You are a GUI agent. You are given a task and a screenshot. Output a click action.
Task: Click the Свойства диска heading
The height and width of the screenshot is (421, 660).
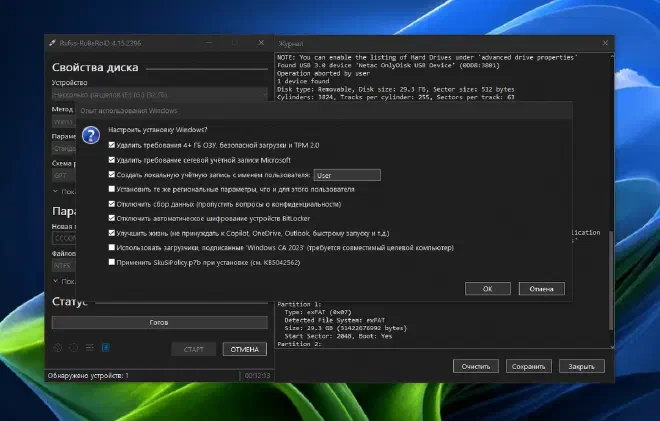coord(95,67)
